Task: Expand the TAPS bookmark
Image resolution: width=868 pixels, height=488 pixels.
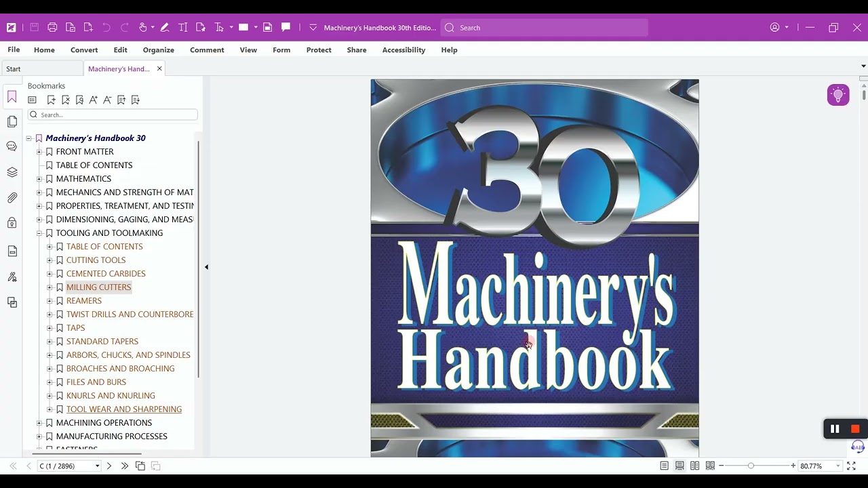Action: click(50, 328)
